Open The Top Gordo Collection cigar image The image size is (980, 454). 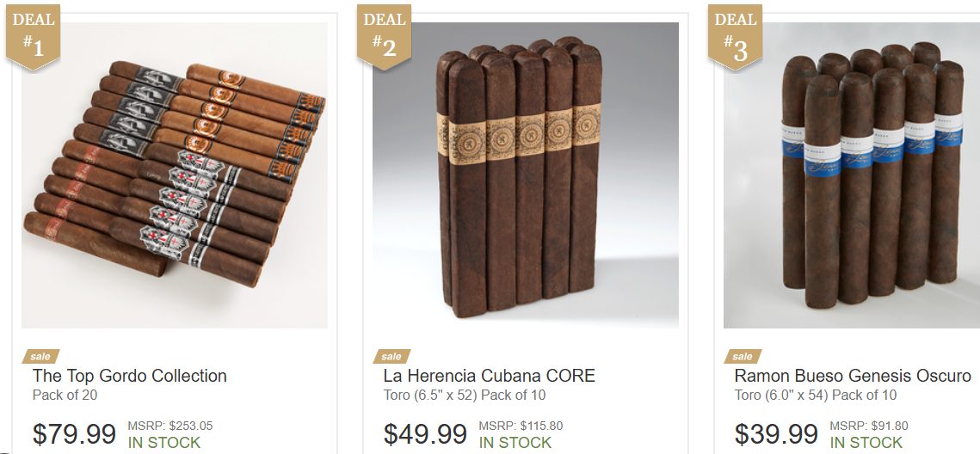pos(175,175)
